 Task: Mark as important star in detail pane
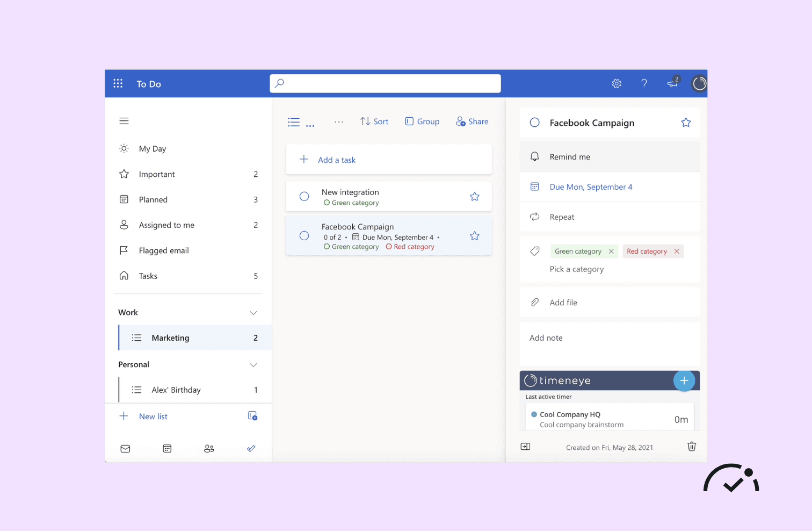(686, 123)
